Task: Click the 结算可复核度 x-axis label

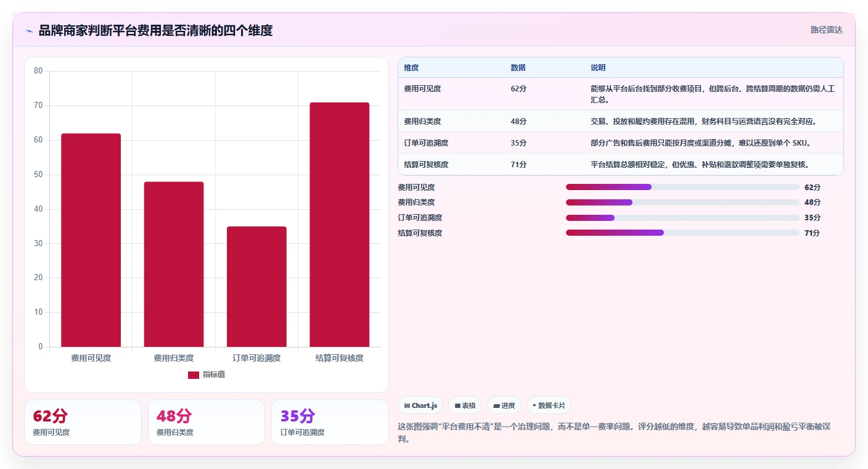Action: tap(340, 358)
